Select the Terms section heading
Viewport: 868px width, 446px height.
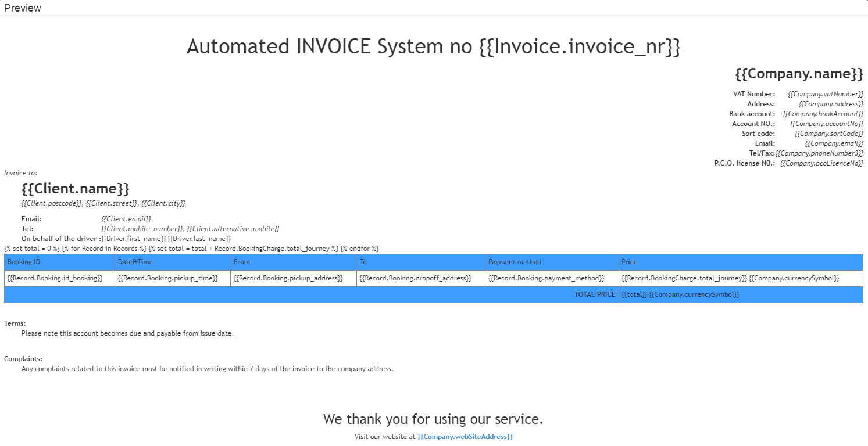click(x=14, y=323)
